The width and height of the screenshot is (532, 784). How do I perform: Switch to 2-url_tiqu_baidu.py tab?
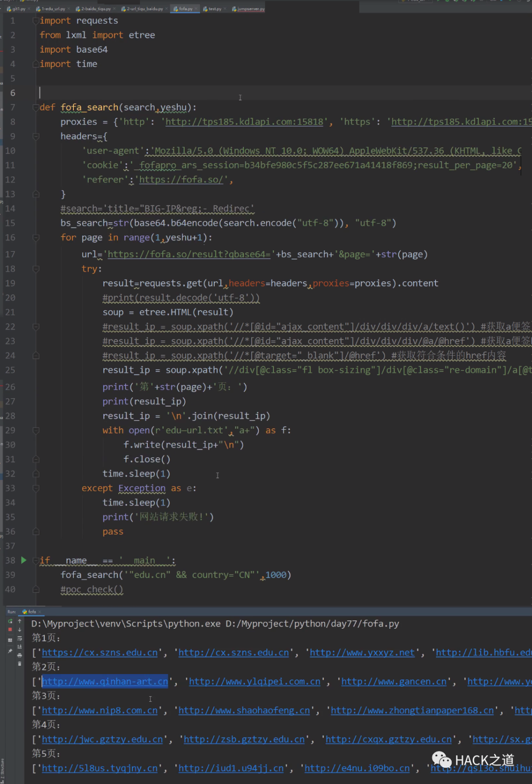pyautogui.click(x=143, y=9)
